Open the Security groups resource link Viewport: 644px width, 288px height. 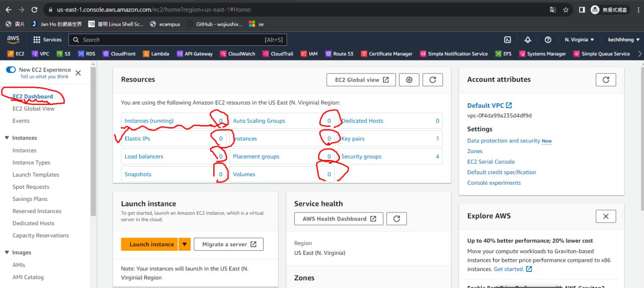point(361,157)
